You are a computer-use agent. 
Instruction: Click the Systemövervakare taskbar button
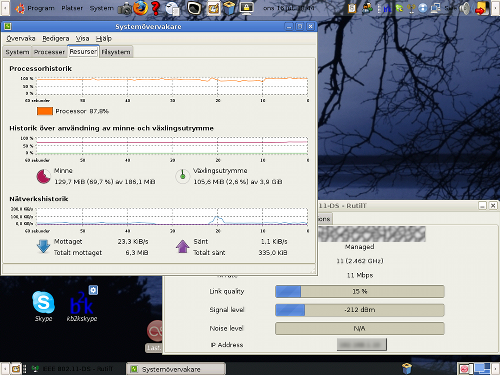point(176,369)
